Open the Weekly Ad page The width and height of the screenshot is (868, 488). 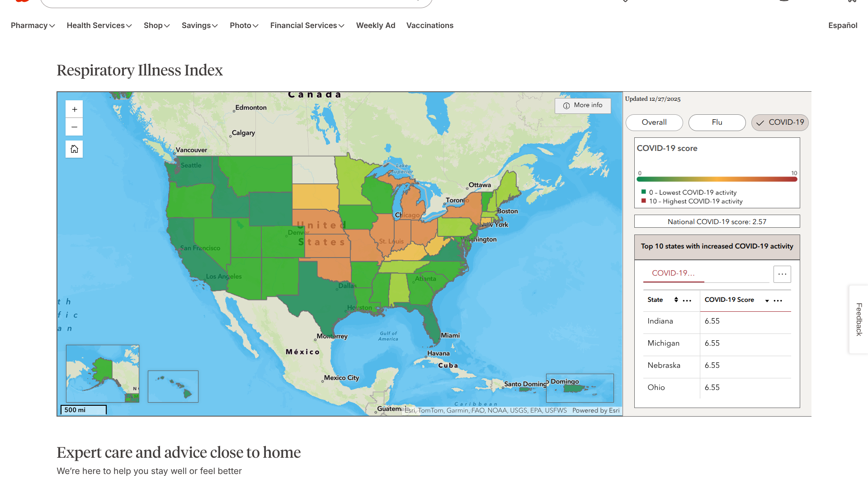click(375, 25)
